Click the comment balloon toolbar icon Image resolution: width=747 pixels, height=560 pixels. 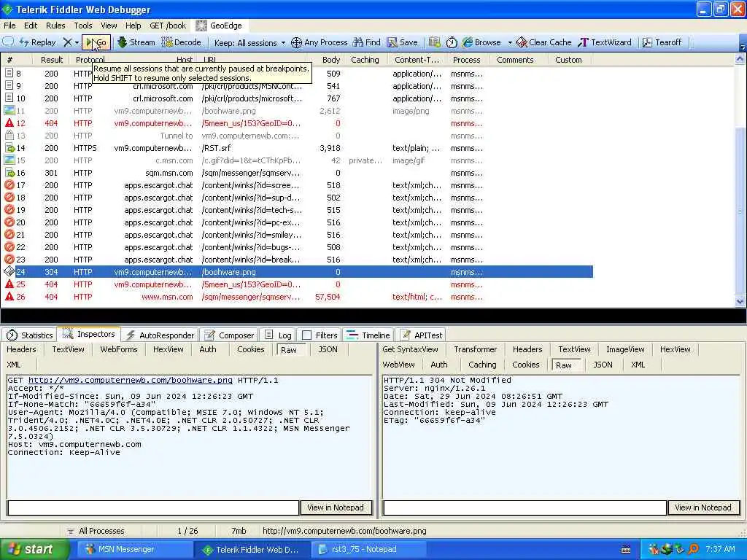(x=8, y=42)
